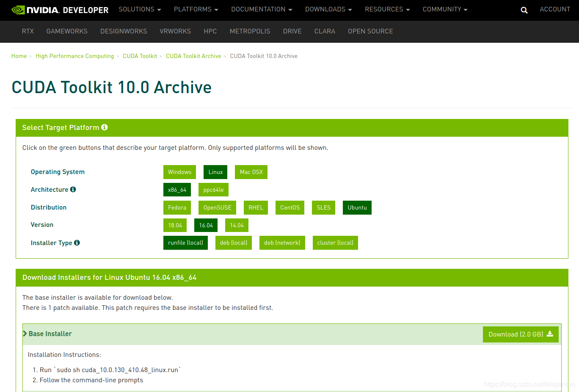Choose Windows operating system
Image resolution: width=579 pixels, height=392 pixels.
(x=179, y=172)
